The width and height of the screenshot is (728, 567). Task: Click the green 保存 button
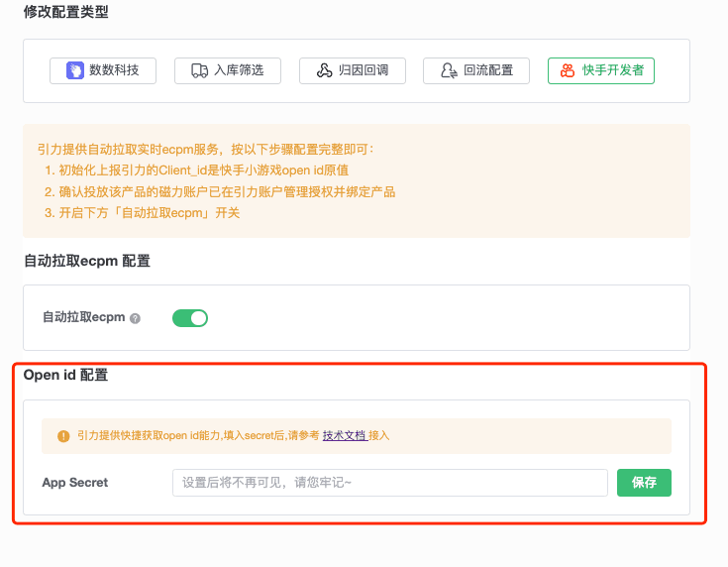(644, 483)
